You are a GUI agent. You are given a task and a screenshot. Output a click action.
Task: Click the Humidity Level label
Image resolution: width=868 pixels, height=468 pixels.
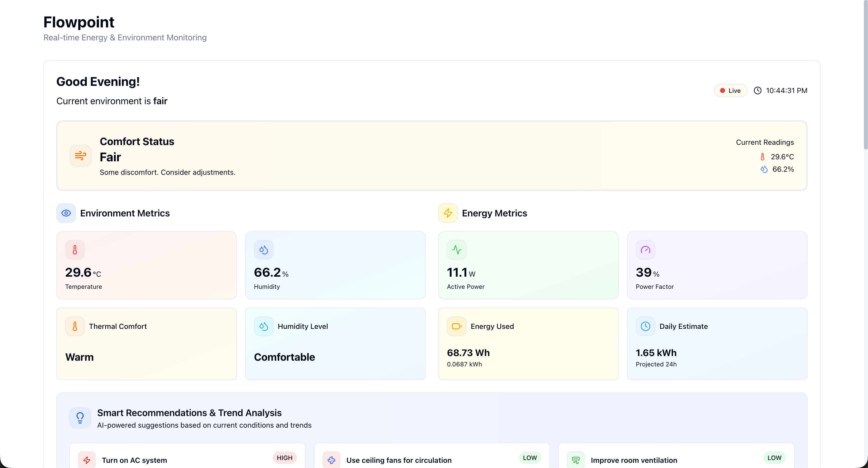tap(303, 326)
